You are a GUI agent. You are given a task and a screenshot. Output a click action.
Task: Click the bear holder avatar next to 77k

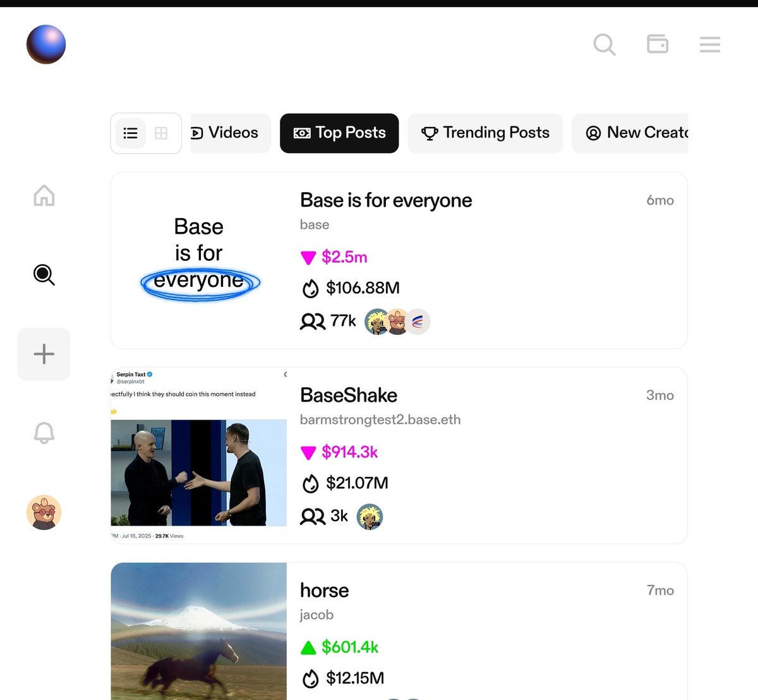[x=397, y=322]
